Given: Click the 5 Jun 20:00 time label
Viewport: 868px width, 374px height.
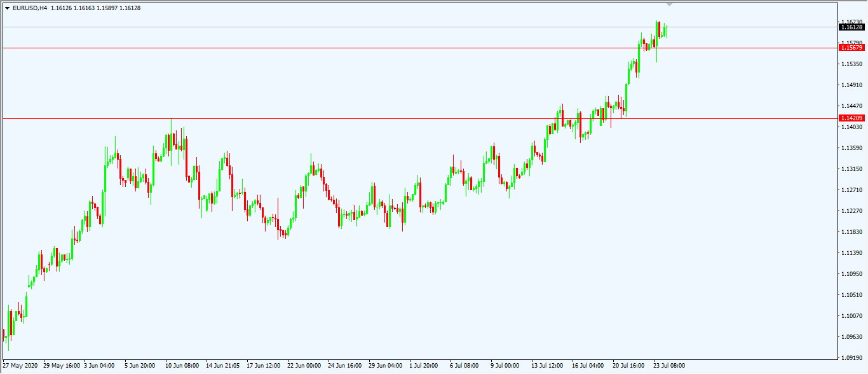Looking at the screenshot, I should click(140, 366).
